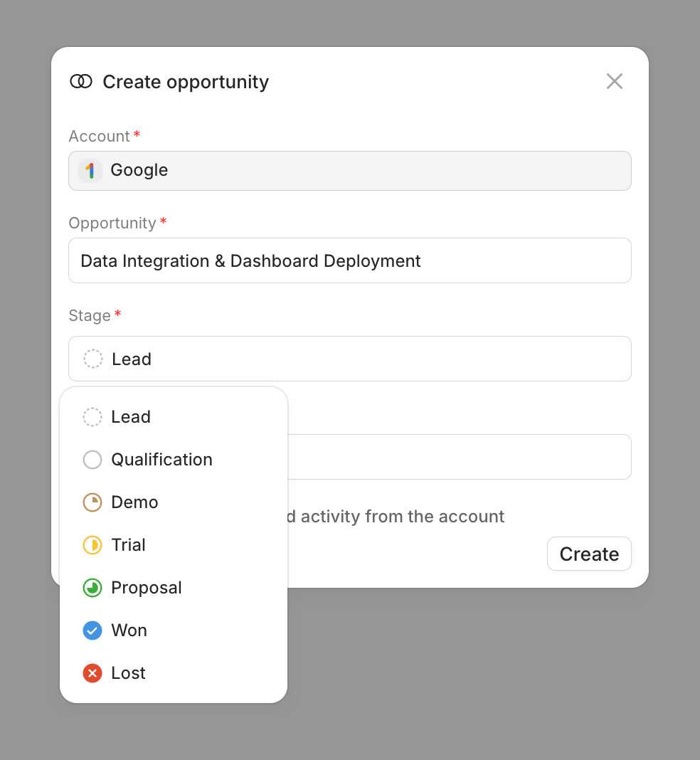
Task: Click the Google account logo icon
Action: (x=90, y=171)
